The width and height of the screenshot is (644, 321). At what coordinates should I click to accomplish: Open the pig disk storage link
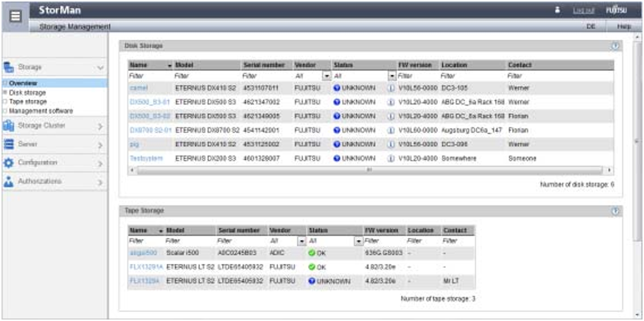coord(134,144)
